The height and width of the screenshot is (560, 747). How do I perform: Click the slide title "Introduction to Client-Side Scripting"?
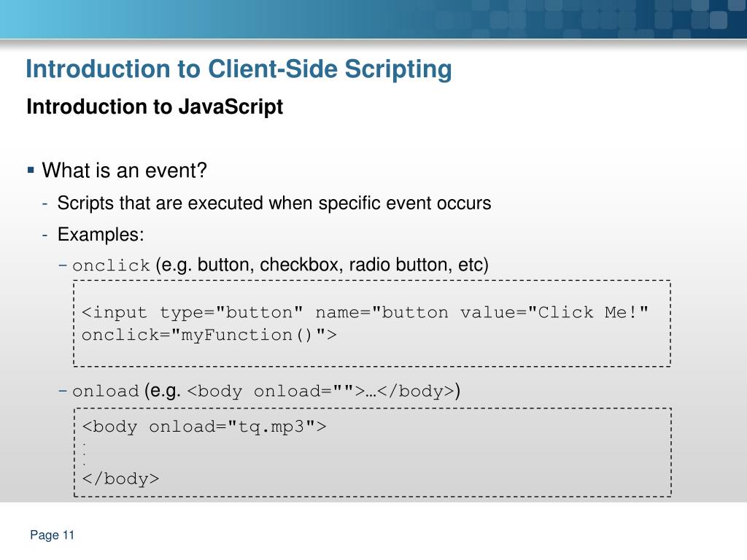(239, 70)
